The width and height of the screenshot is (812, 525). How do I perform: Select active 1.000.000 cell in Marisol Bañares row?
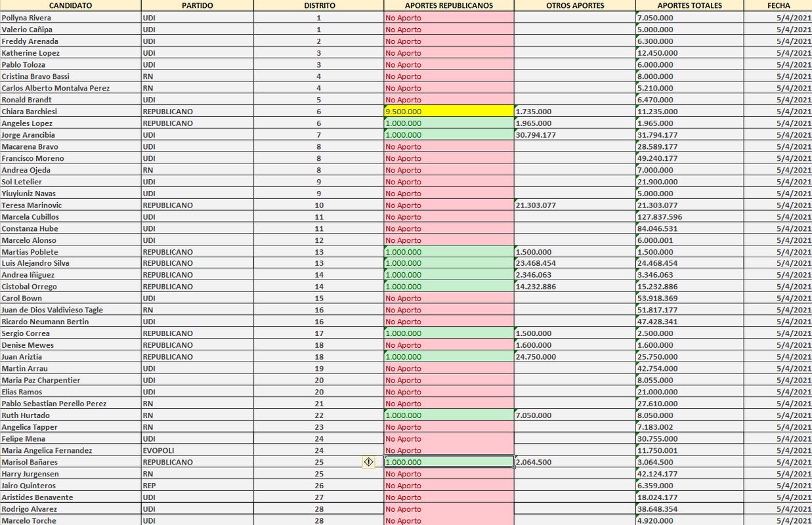[449, 462]
